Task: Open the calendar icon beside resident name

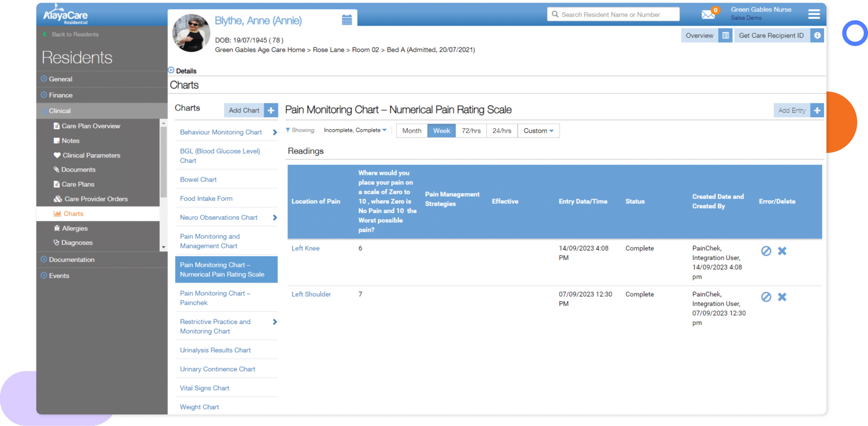Action: pyautogui.click(x=347, y=19)
